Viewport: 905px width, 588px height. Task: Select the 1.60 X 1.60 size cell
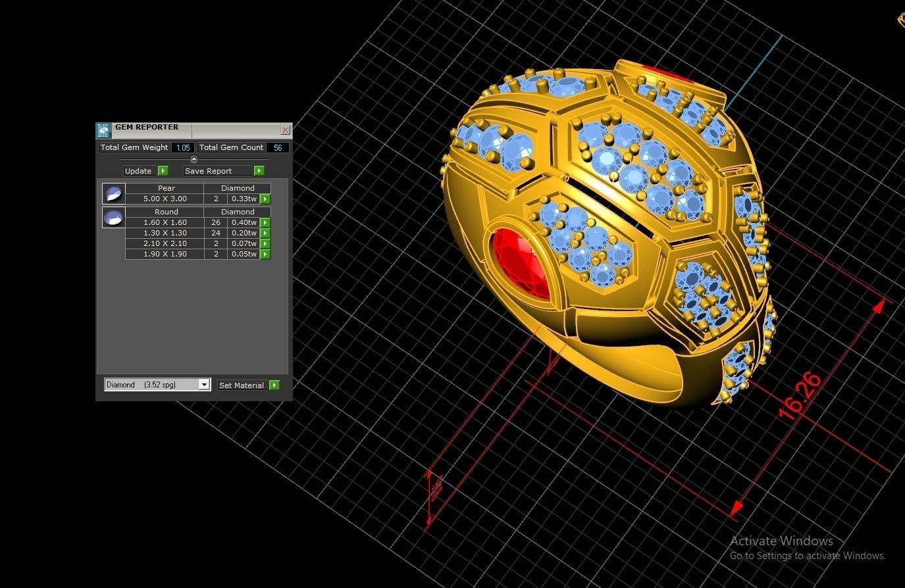[x=165, y=222]
